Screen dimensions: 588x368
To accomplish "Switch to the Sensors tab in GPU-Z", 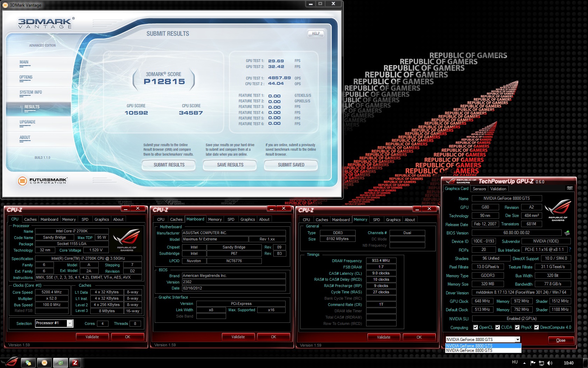I will click(479, 189).
